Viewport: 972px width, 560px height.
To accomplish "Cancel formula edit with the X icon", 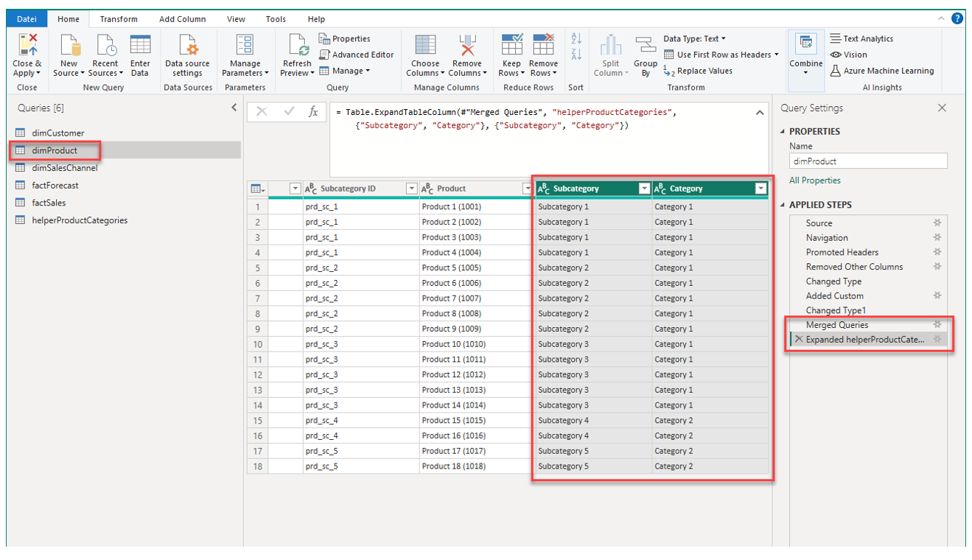I will (262, 111).
